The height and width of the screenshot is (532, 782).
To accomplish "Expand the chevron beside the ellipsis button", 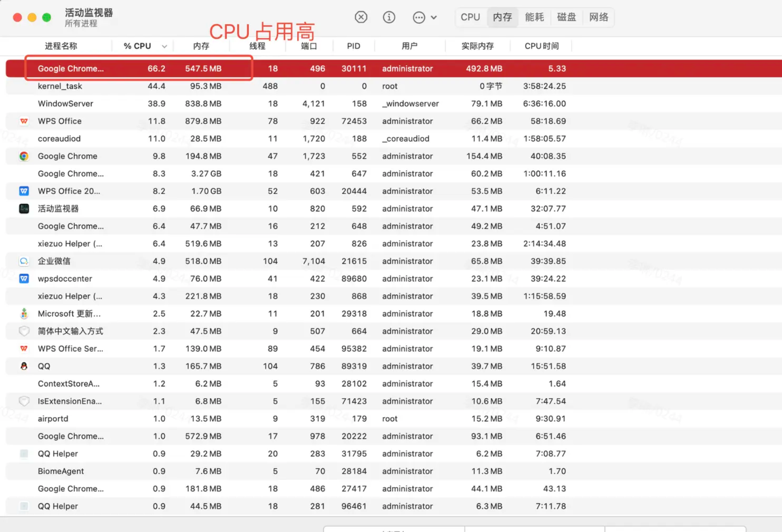I will coord(434,18).
